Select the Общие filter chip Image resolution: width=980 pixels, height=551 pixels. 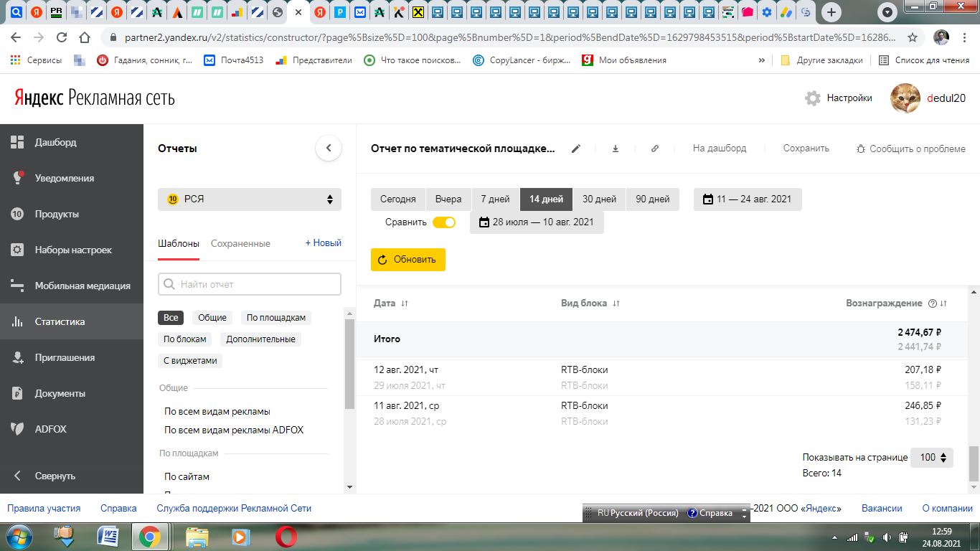point(212,317)
